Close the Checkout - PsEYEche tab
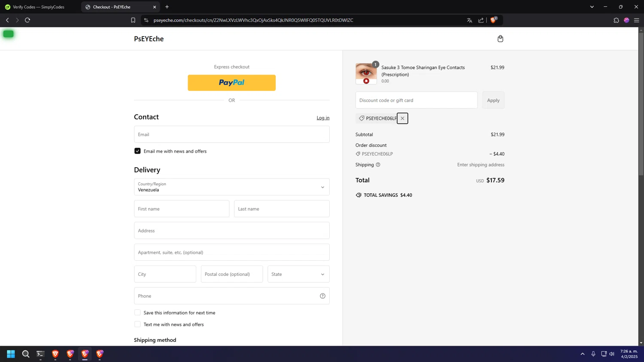Viewport: 644px width, 362px height. pos(155,7)
